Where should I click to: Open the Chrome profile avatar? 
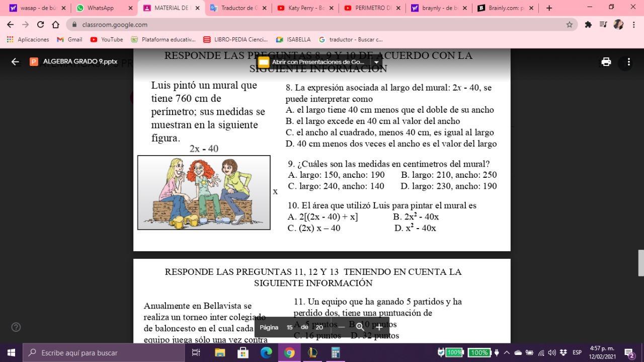tap(618, 24)
